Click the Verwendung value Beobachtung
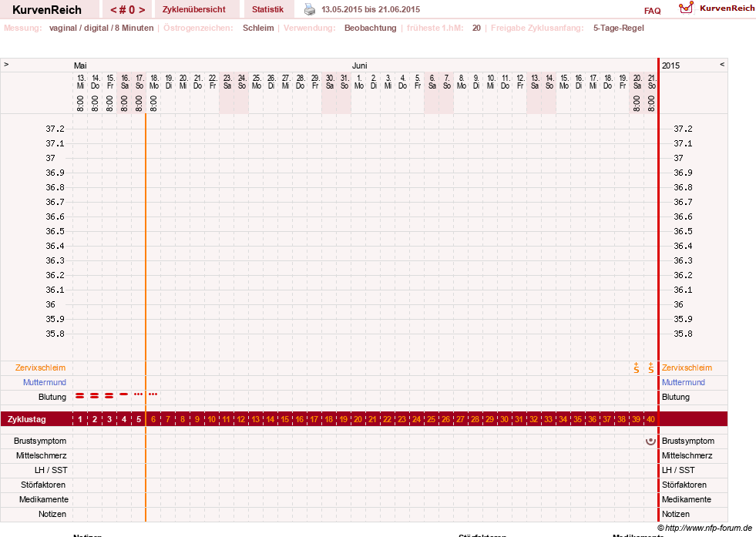 click(x=370, y=28)
